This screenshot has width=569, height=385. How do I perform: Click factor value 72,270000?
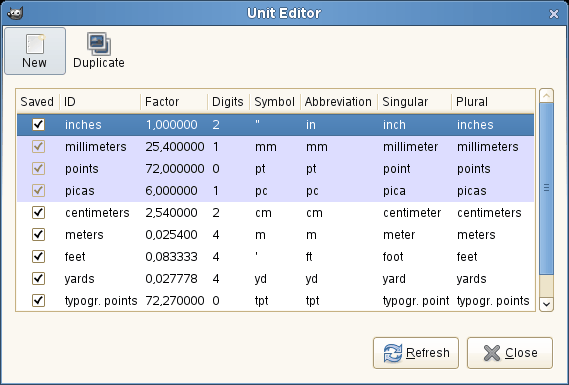point(175,301)
